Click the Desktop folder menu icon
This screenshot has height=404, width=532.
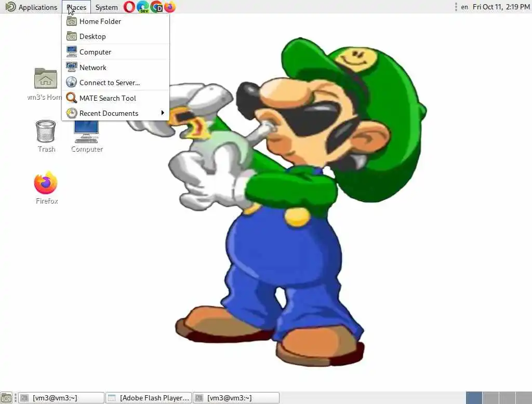72,36
